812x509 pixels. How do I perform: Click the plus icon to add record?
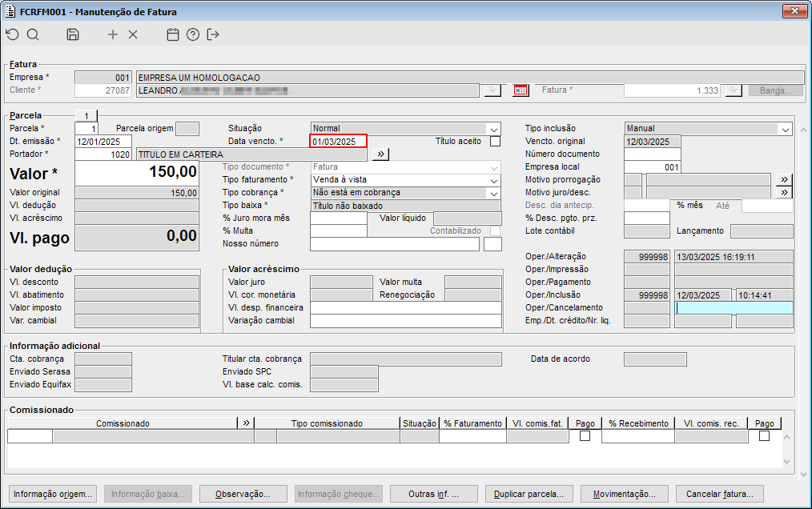click(113, 34)
